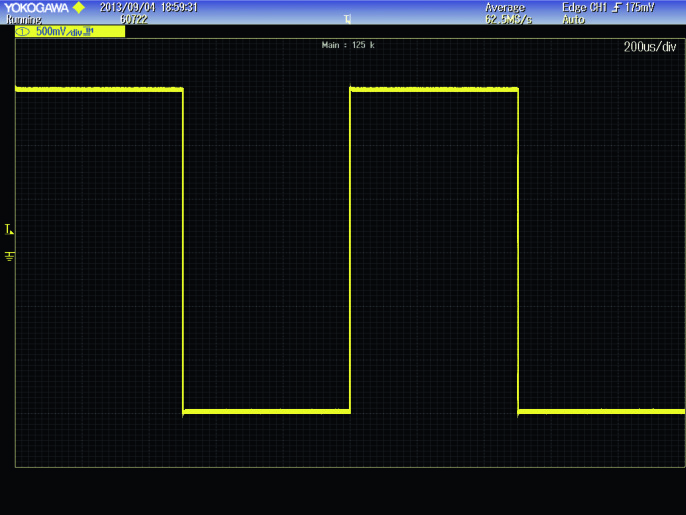Open the 500mV/div vertical scale setting

click(x=59, y=32)
